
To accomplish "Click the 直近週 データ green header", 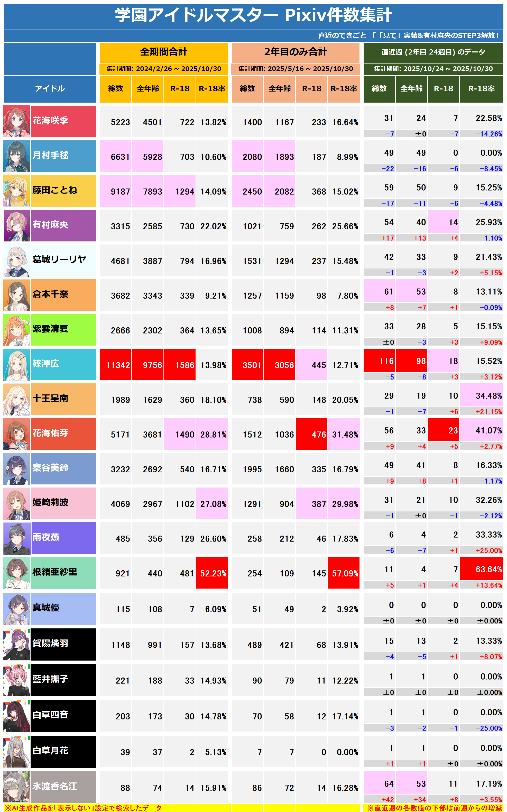I will coord(433,52).
